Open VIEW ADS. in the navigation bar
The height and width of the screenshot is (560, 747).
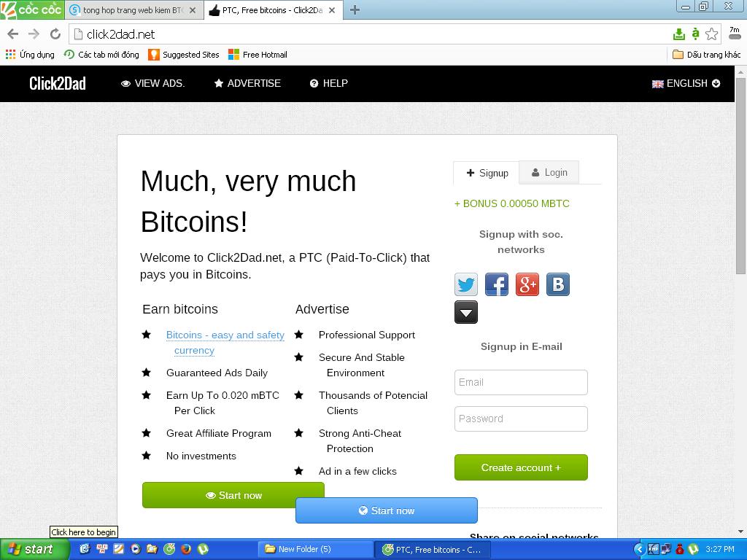click(x=152, y=83)
